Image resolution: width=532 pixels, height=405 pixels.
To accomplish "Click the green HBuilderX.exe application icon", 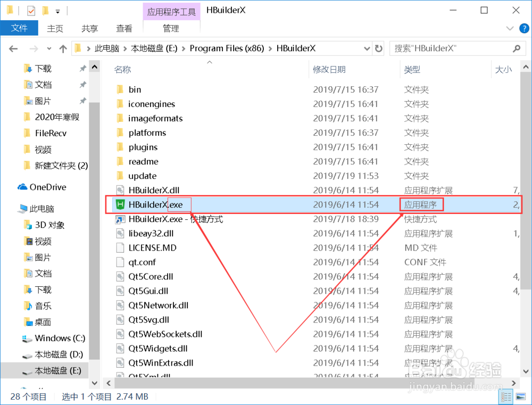I will coord(121,204).
